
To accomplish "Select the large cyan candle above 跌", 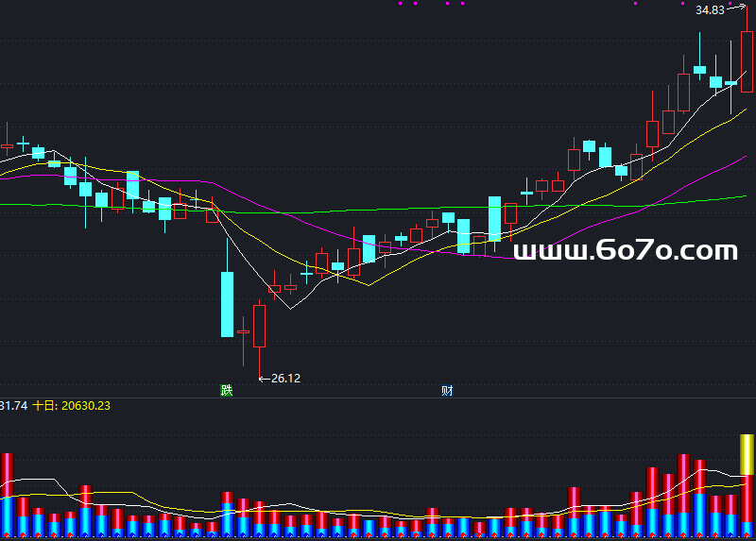I will click(x=227, y=304).
